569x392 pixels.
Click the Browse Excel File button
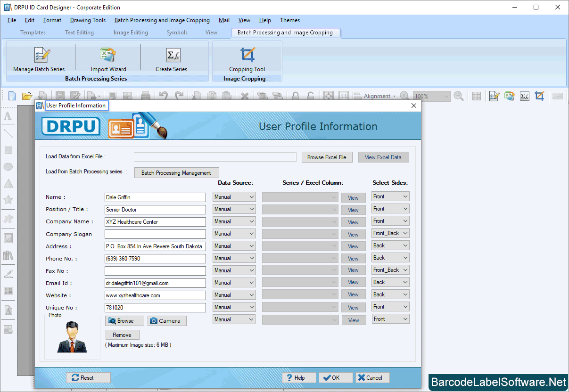pos(327,157)
